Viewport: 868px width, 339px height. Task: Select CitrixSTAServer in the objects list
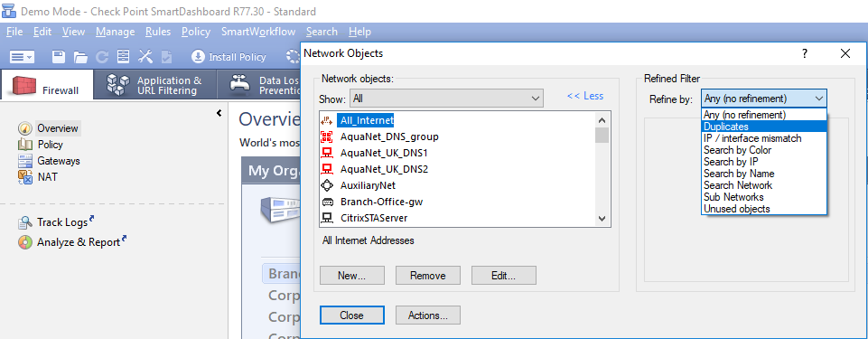pyautogui.click(x=374, y=218)
